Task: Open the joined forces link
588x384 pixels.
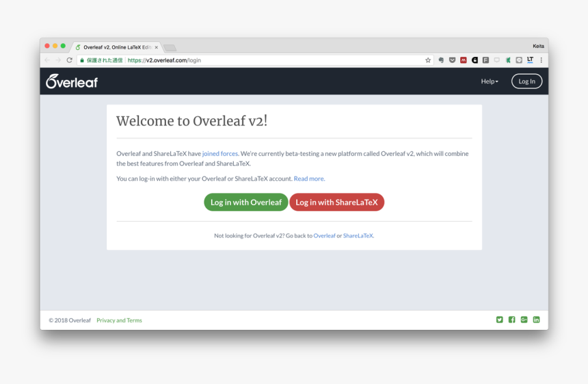Action: click(x=220, y=153)
